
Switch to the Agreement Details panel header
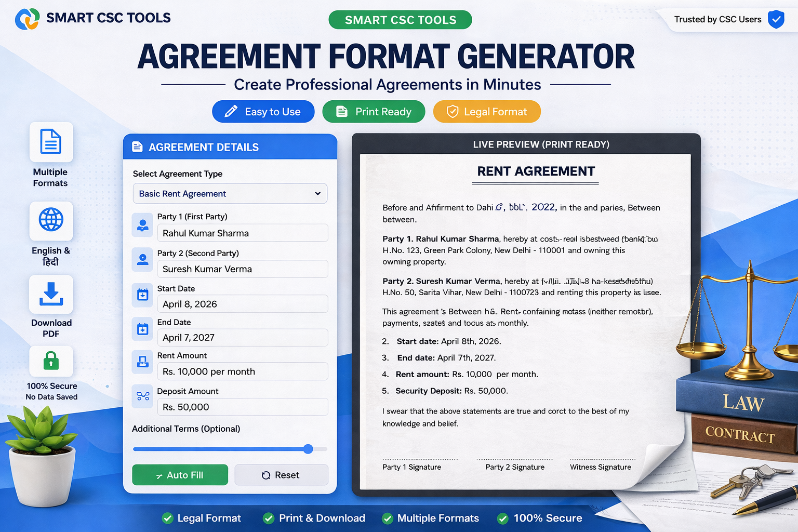click(x=204, y=147)
